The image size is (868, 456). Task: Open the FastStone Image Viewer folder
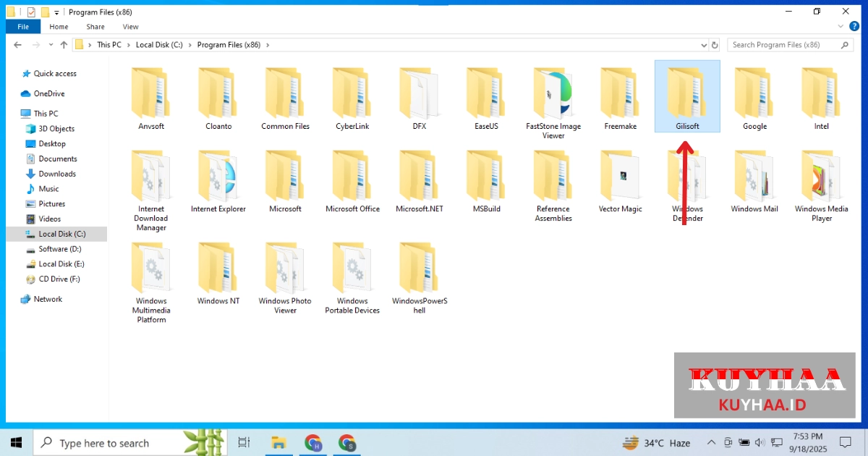(553, 104)
